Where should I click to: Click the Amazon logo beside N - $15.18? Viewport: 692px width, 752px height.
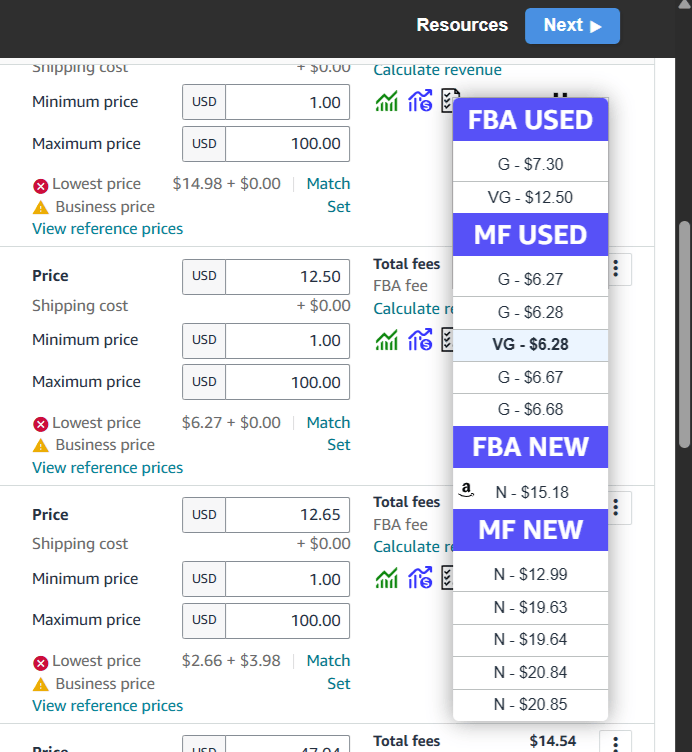465,490
